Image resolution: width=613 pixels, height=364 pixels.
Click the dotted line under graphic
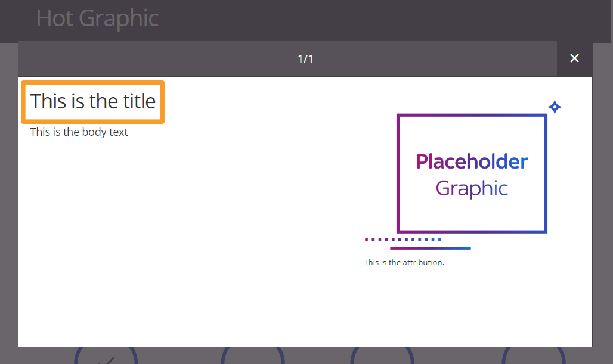(x=403, y=239)
